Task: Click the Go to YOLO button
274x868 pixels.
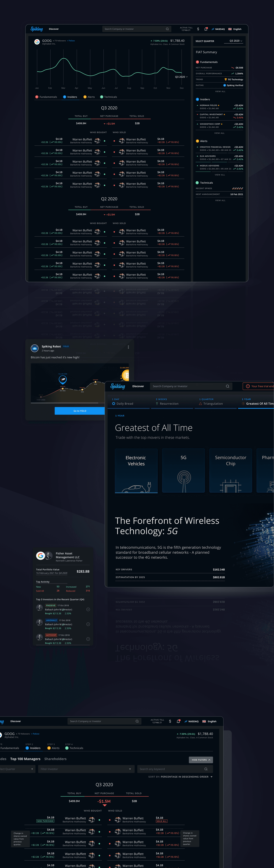Action: pos(80,411)
